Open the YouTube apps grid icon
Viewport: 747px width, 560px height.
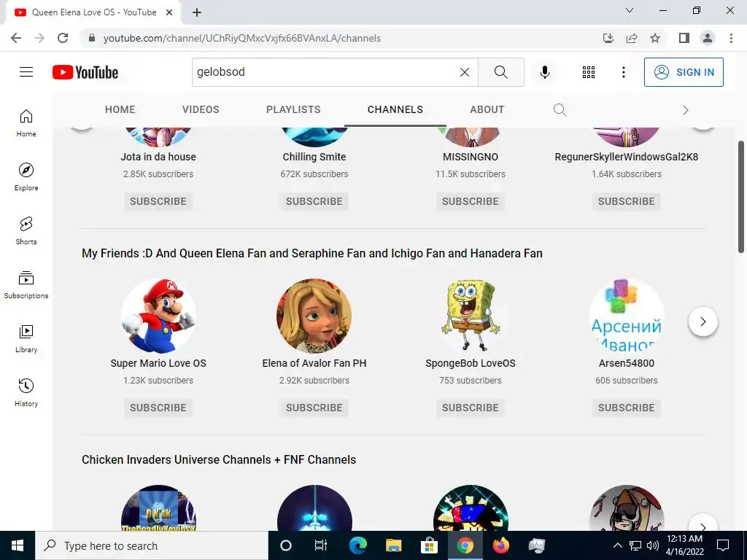pos(589,72)
